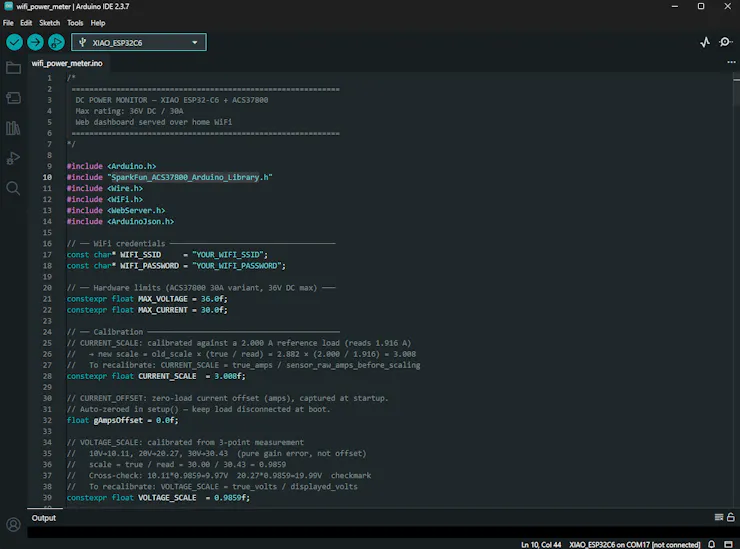Viewport: 740px width, 549px height.
Task: Open the board selector XIAO_ESP32C6 dropdown
Action: (139, 42)
